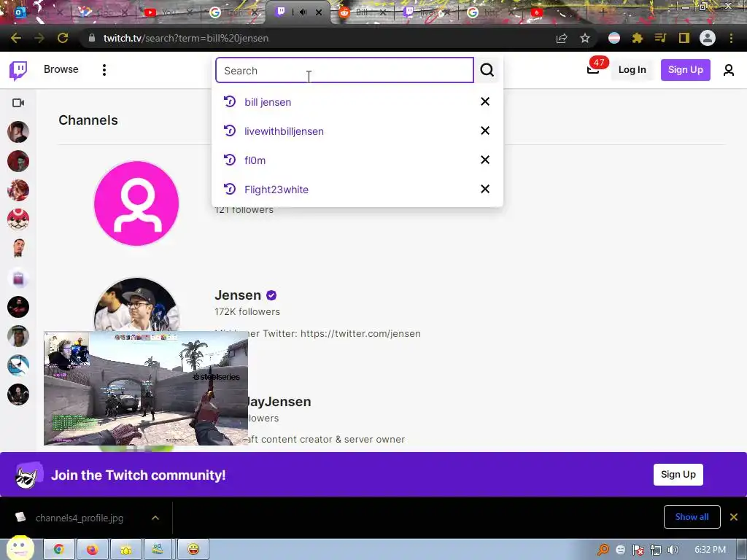Open the user account icon on Twitch
Image resolution: width=747 pixels, height=560 pixels.
click(x=729, y=70)
